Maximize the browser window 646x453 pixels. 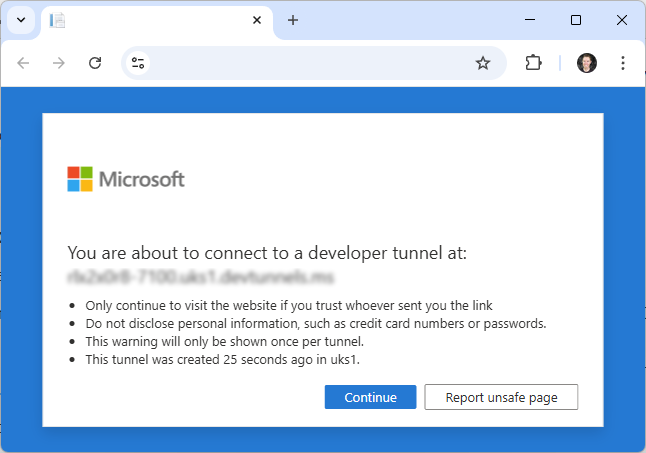576,20
